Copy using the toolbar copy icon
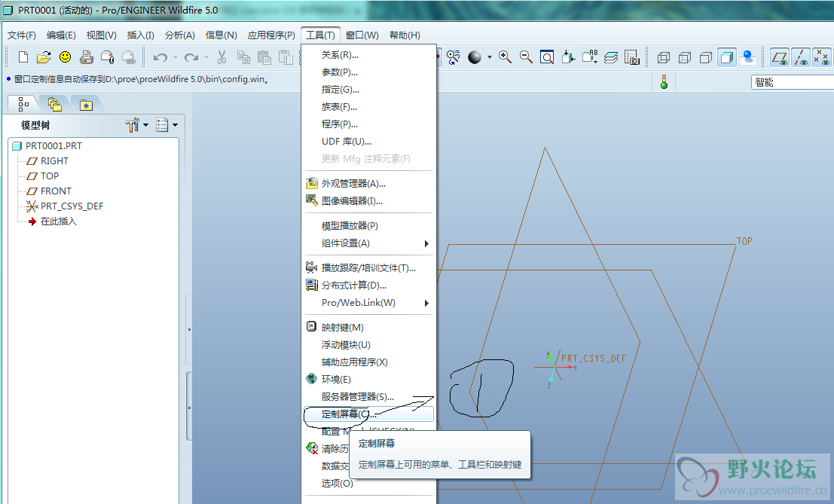Image resolution: width=834 pixels, height=504 pixels. (x=243, y=57)
